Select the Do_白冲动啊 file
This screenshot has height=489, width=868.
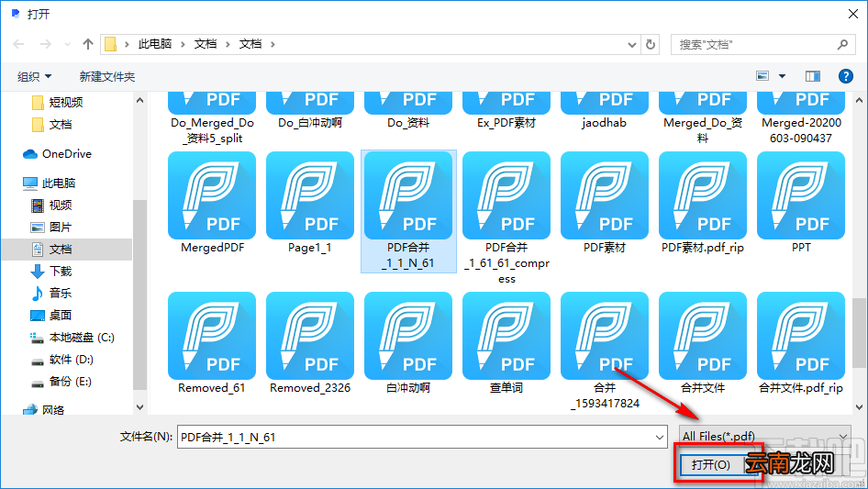310,104
